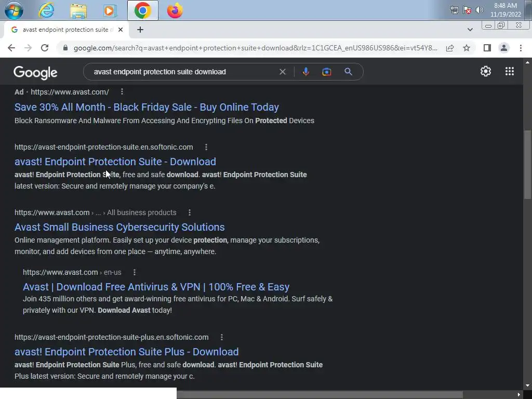Open more options beside the avast-endpoint-protection-suite.en.softonic.com URL
Viewport: 532px width, 399px height.
(x=206, y=147)
